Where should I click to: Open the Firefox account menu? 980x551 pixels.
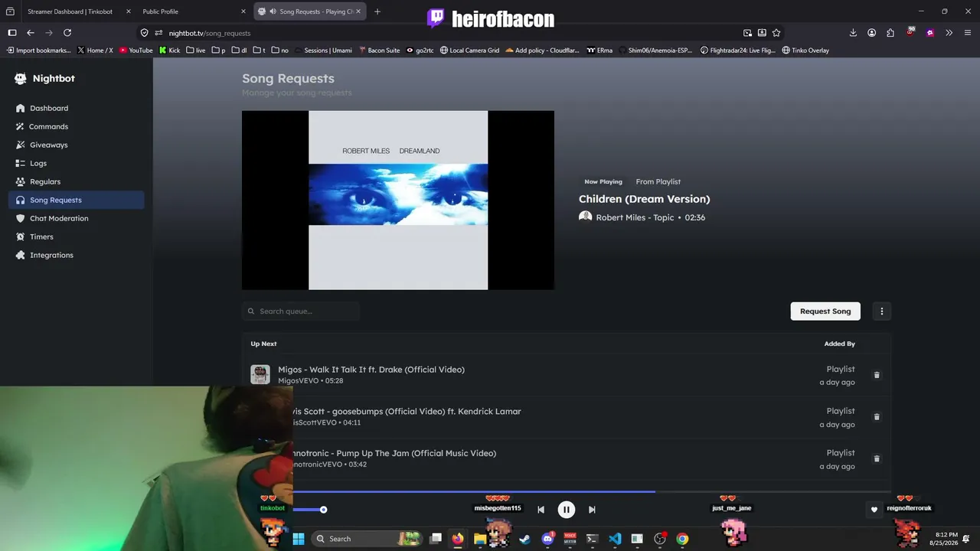pos(872,33)
